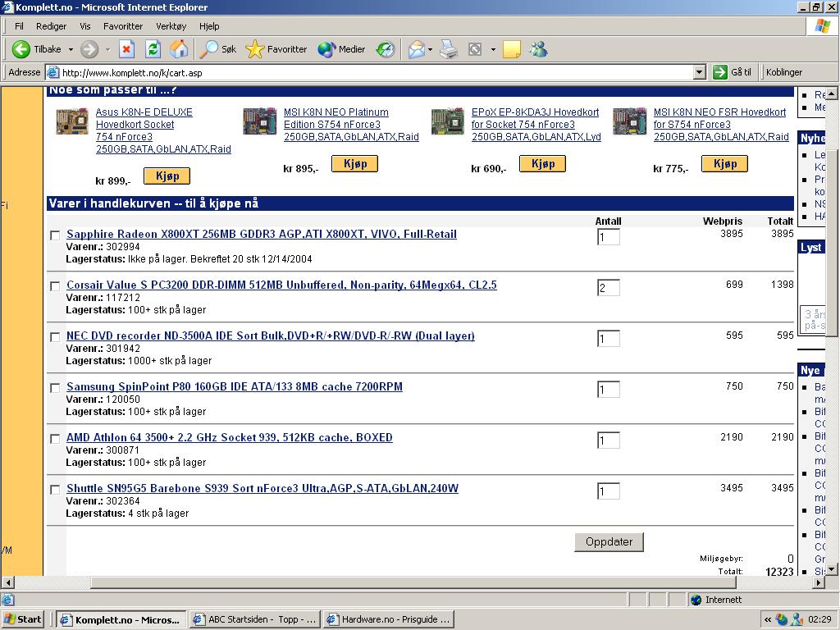Click the Internett zone globe icon
Image resolution: width=840 pixels, height=630 pixels.
(x=696, y=600)
